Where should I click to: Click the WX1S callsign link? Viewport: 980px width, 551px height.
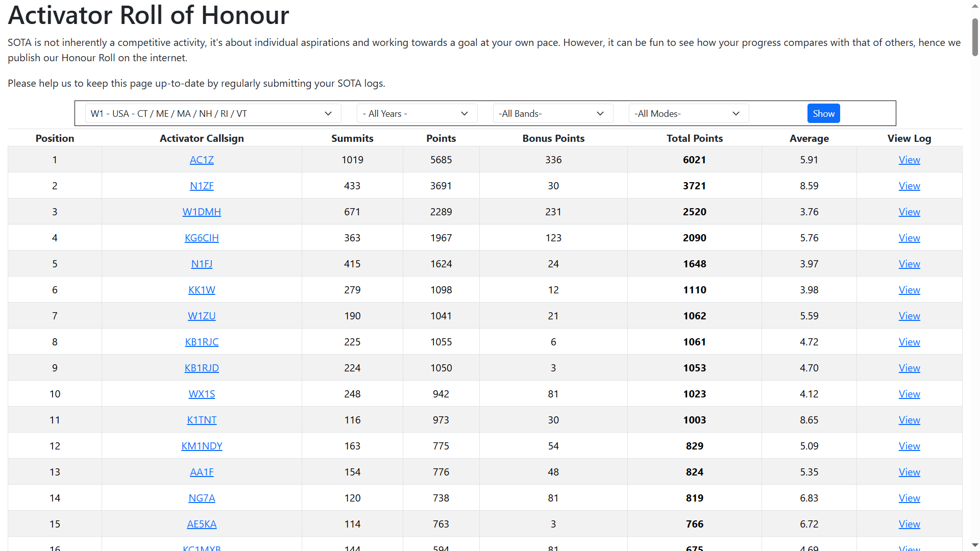coord(202,394)
